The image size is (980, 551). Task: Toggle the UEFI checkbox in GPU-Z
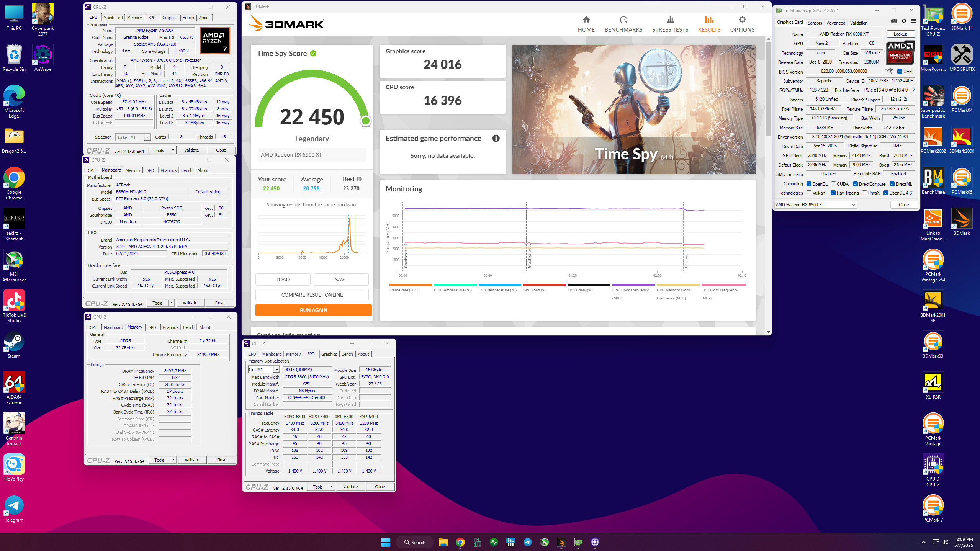click(900, 72)
